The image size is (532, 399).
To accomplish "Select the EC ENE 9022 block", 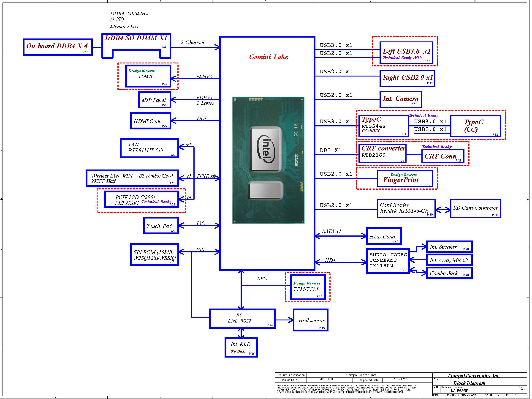I will [x=242, y=319].
